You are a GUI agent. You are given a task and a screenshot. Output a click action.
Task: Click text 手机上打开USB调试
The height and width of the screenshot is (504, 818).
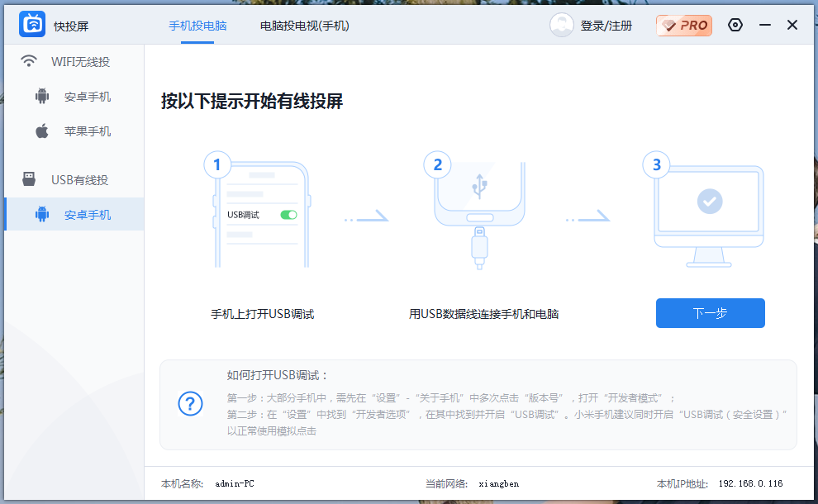[x=263, y=314]
